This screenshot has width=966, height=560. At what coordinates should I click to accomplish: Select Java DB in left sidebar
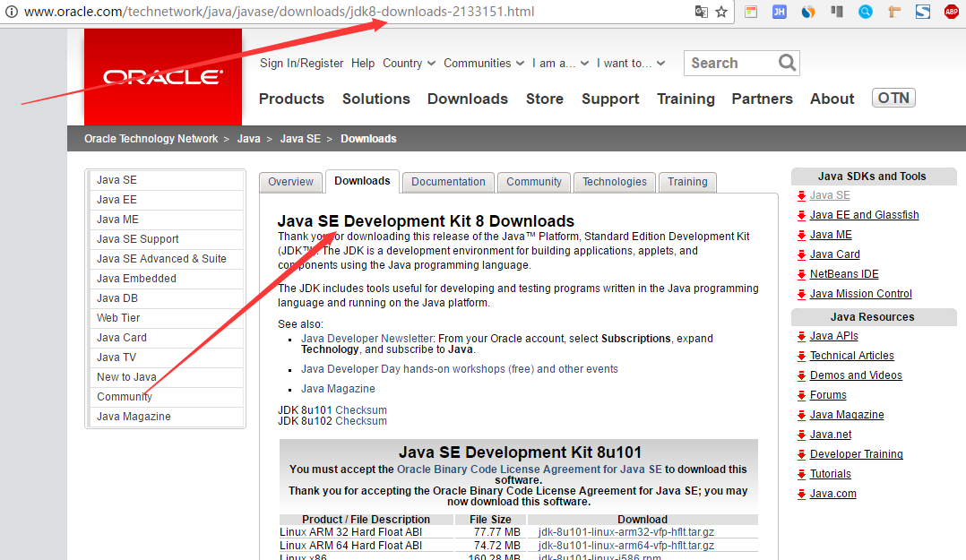pos(165,298)
